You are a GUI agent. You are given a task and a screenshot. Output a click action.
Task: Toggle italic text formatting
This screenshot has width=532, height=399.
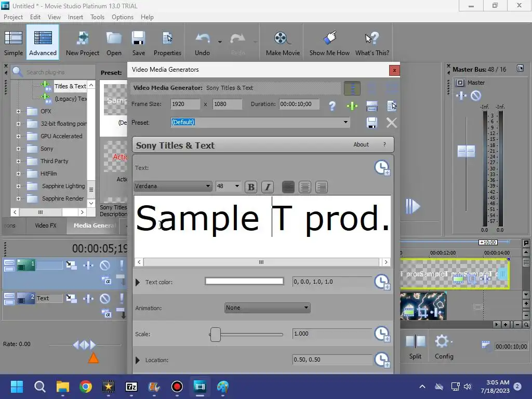(268, 187)
